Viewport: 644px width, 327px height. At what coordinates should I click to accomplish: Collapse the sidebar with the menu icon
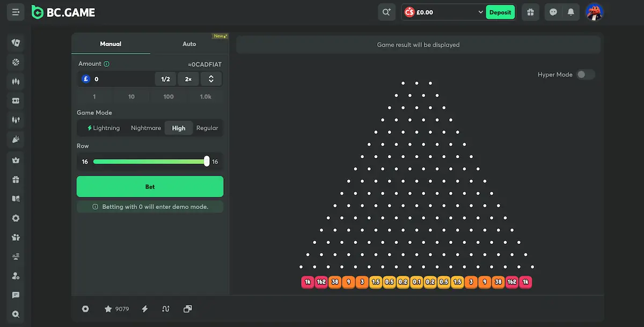point(16,12)
